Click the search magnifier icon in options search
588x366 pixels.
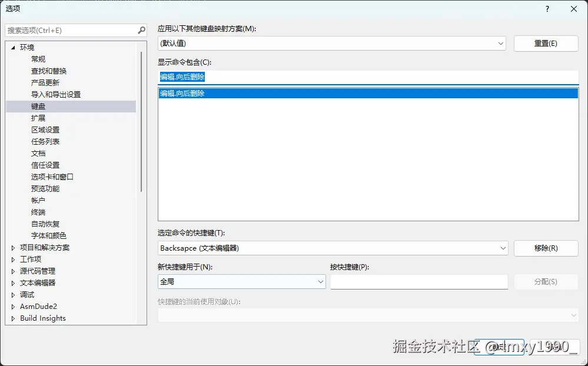pyautogui.click(x=141, y=31)
